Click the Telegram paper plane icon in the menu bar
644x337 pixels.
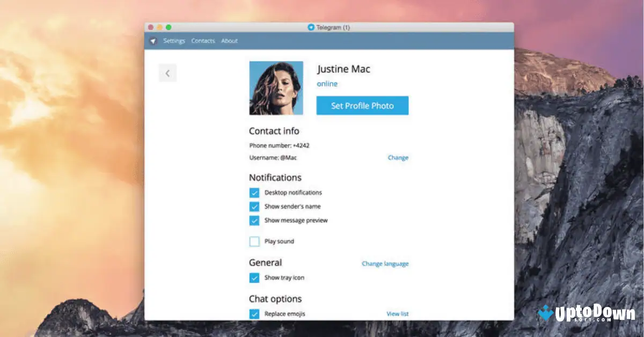[154, 40]
